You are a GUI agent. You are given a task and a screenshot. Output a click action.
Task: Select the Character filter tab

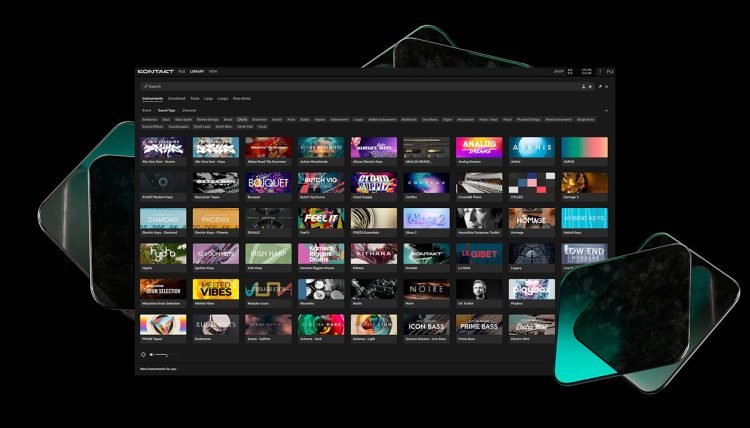[189, 110]
